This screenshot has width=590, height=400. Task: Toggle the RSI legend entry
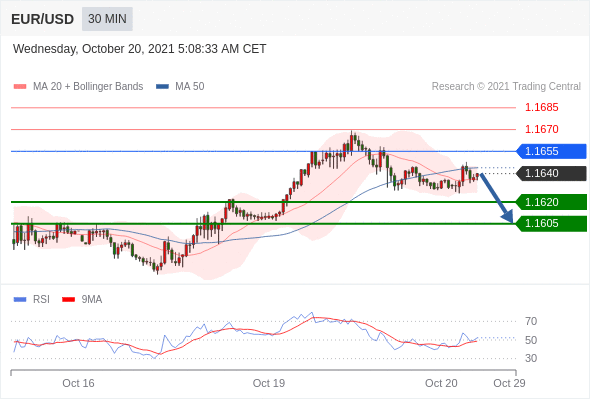tap(32, 300)
